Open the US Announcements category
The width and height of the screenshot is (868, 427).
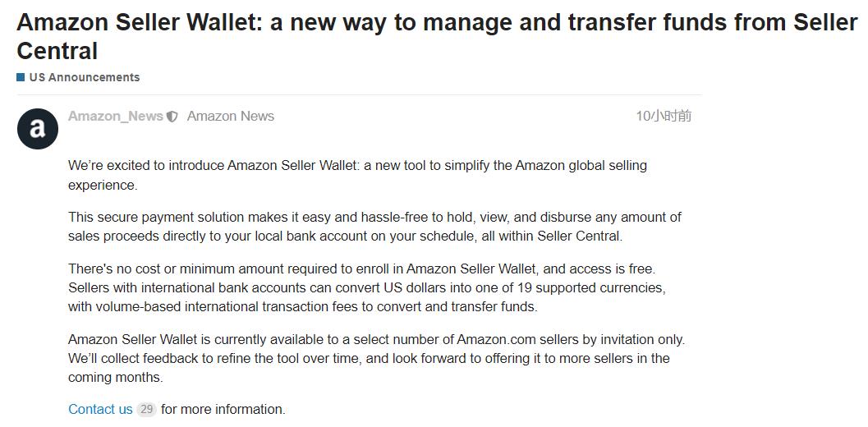[84, 77]
